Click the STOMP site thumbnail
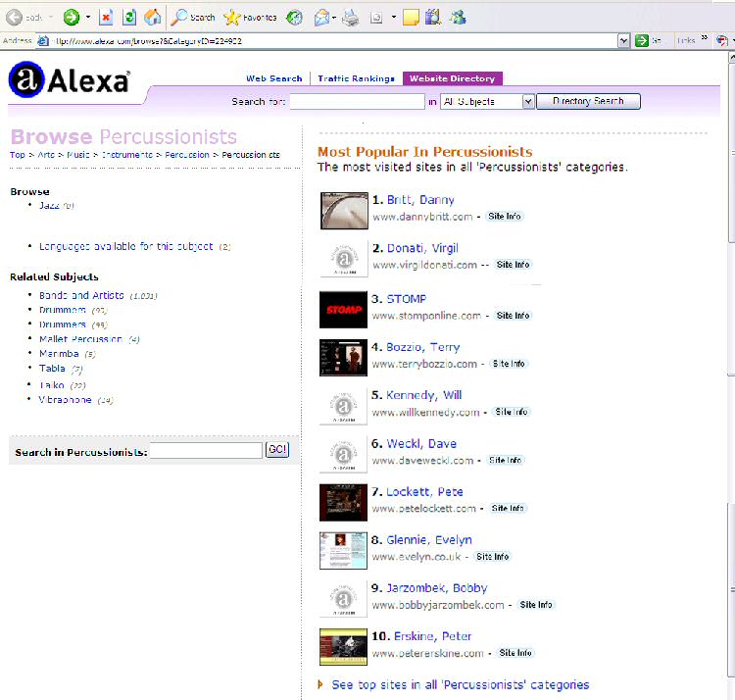 coord(343,310)
